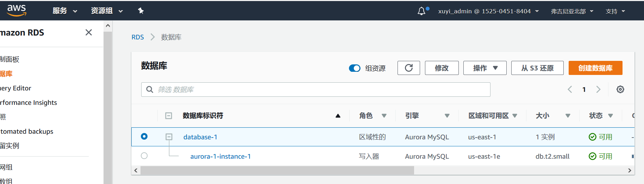
Task: Open the Actions dropdown button
Action: click(485, 68)
